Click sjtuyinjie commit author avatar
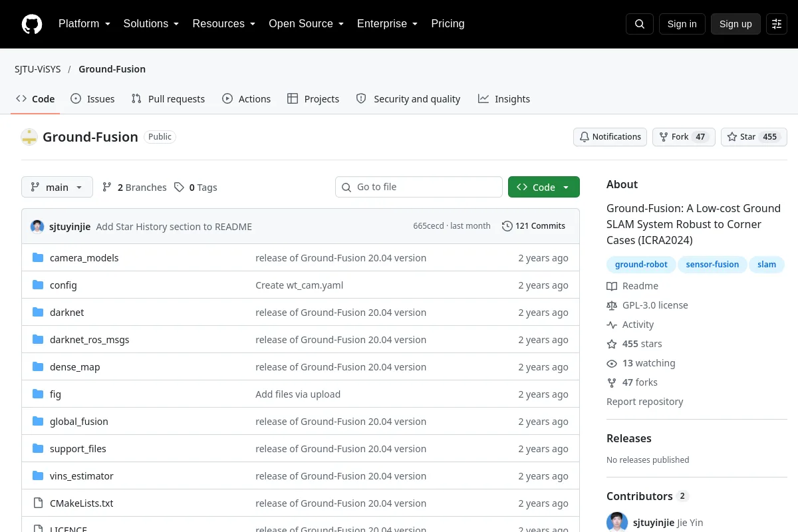The height and width of the screenshot is (532, 798). (37, 226)
